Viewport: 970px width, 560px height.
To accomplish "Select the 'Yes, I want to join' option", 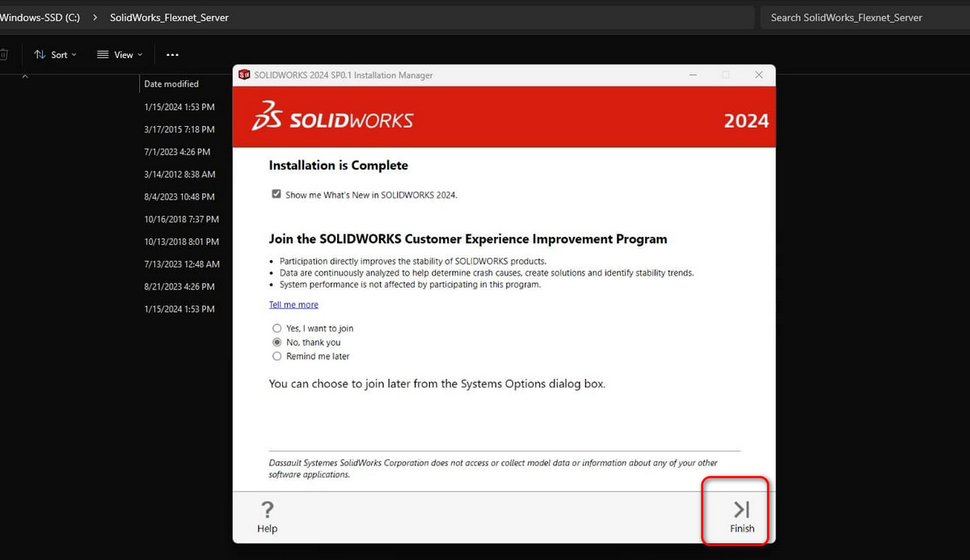I will coord(277,329).
